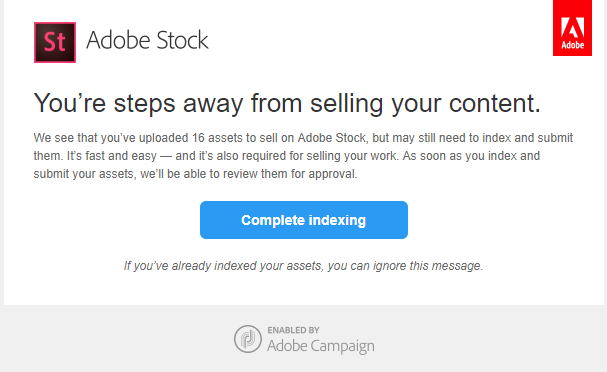Click 'selling your' in the headline

point(376,104)
